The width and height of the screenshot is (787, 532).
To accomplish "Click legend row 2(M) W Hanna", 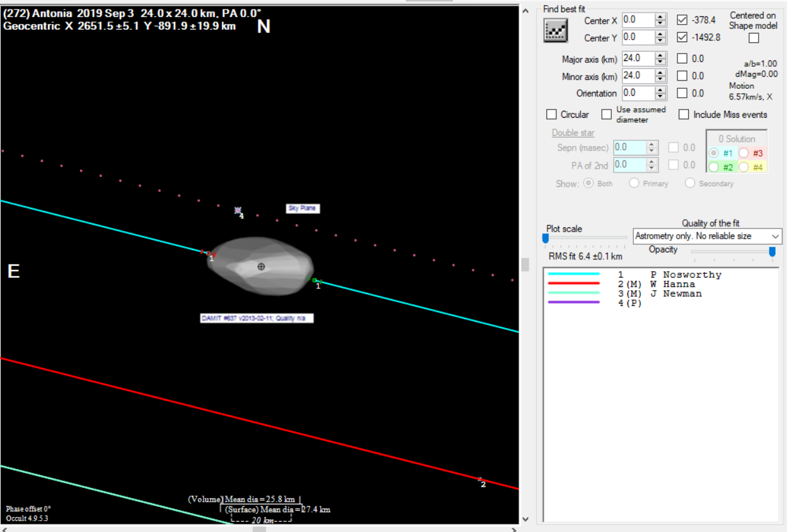I will coord(621,284).
